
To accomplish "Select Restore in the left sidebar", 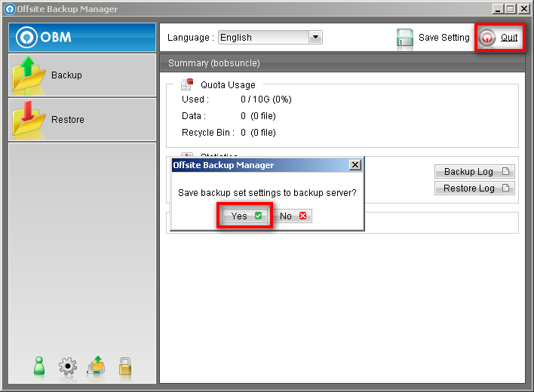I will tap(68, 120).
